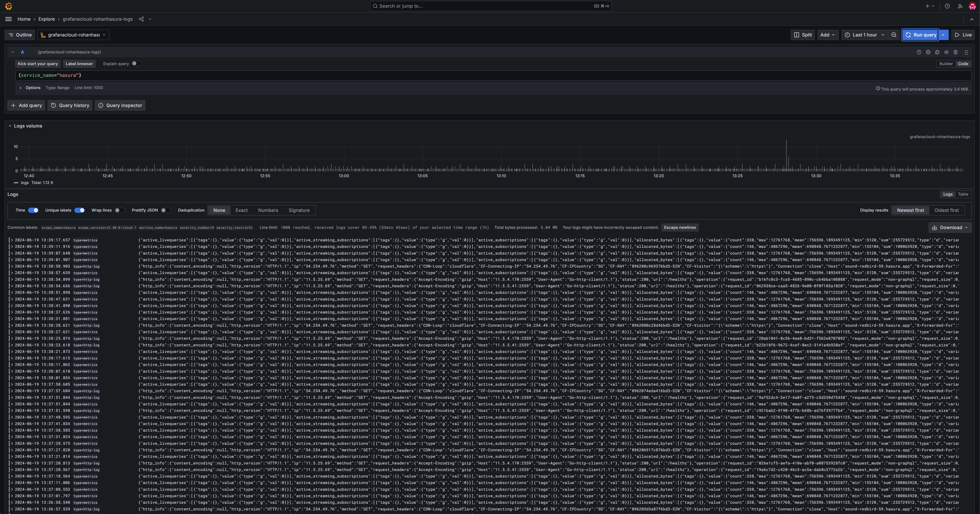Zoom out the time range with magnifier icon
Screen dimensions: 980x514
pyautogui.click(x=894, y=35)
